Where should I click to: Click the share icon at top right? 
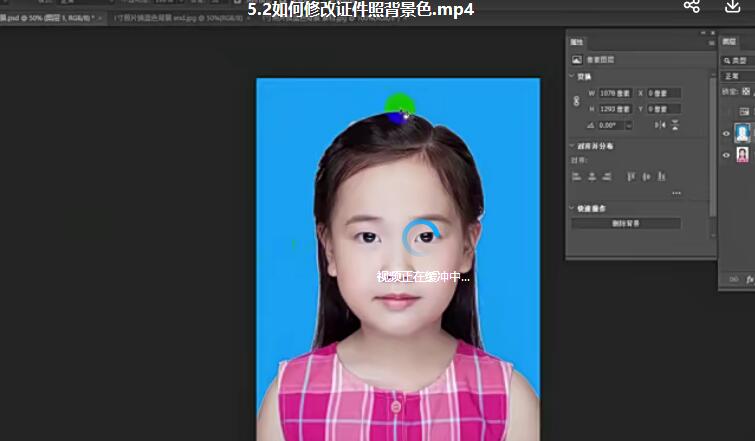click(x=691, y=6)
